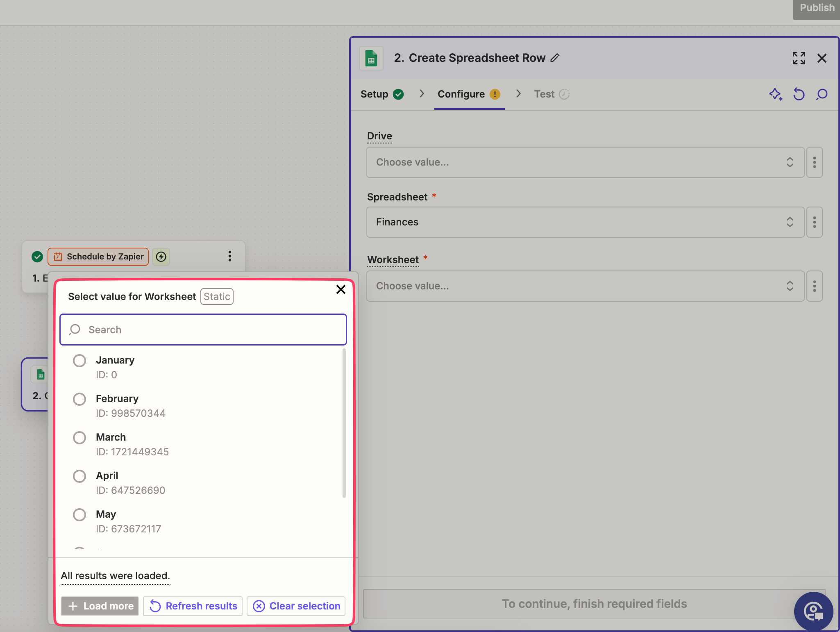This screenshot has width=840, height=632.
Task: Focus the worksheet Search field
Action: (x=203, y=330)
